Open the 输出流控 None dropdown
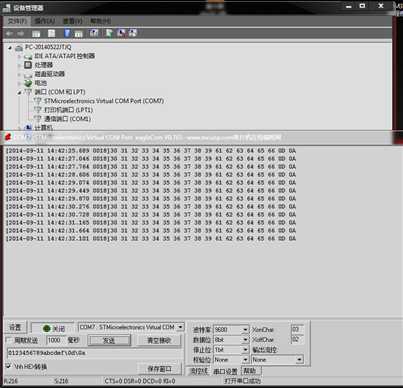 (299, 360)
